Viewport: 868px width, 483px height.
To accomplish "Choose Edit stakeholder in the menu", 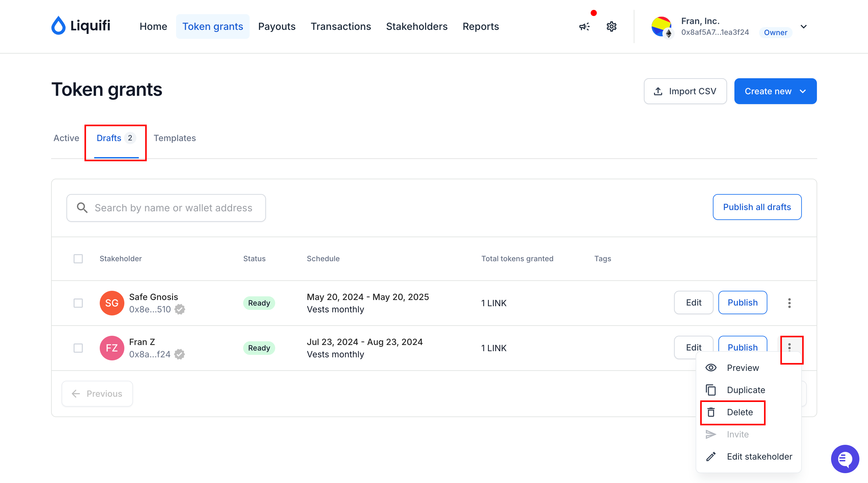I will [x=748, y=456].
